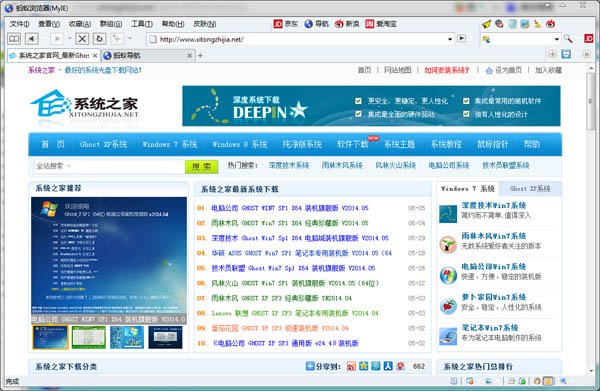Open the Windows 8 系统 navigation link
The height and width of the screenshot is (391, 600).
(x=240, y=145)
